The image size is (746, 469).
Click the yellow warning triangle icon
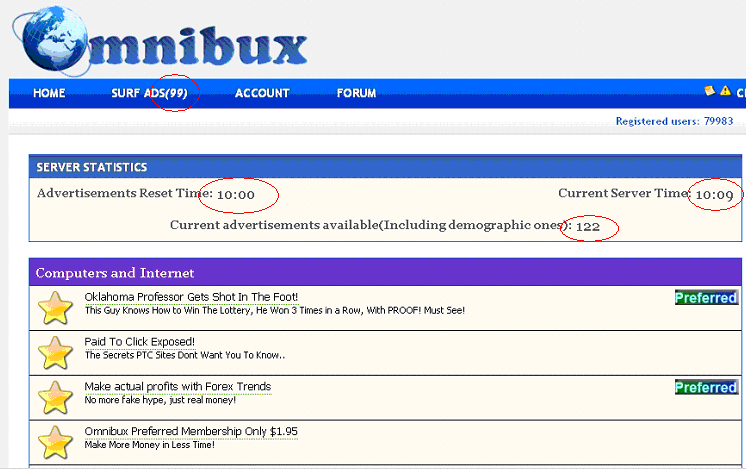[x=725, y=90]
